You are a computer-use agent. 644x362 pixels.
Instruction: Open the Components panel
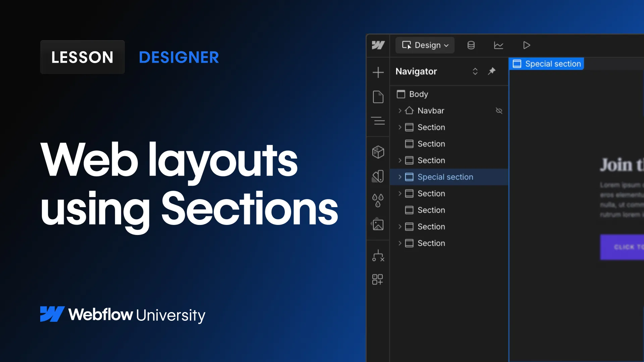pyautogui.click(x=378, y=152)
